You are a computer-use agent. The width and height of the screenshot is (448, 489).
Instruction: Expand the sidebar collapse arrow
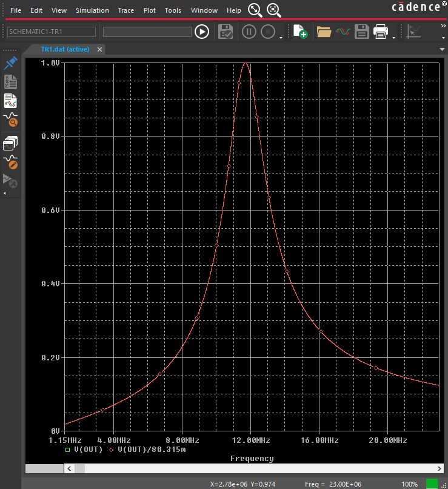click(5, 194)
